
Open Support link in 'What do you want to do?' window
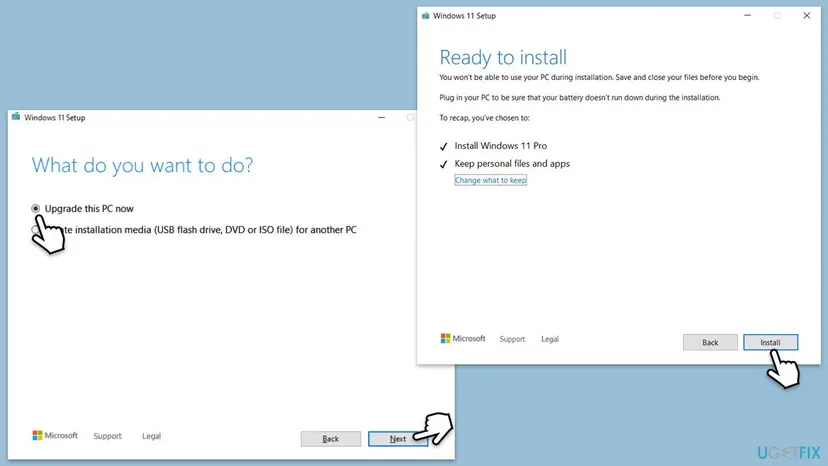coord(107,436)
